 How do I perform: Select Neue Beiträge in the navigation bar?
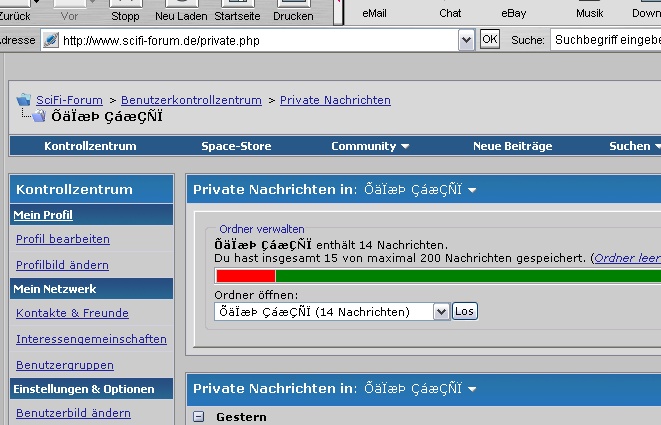coord(512,146)
